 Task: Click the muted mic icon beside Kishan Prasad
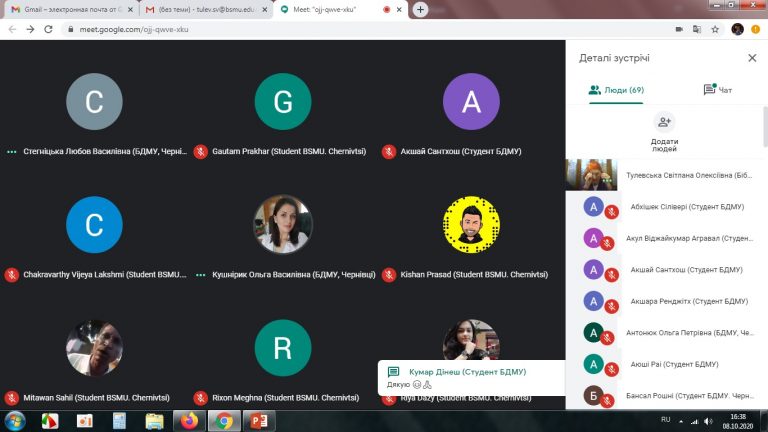390,274
